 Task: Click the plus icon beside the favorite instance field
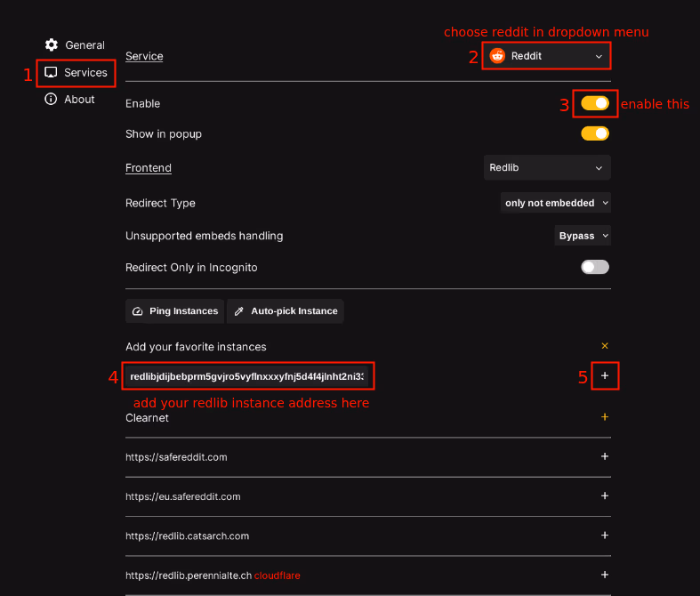coord(605,376)
